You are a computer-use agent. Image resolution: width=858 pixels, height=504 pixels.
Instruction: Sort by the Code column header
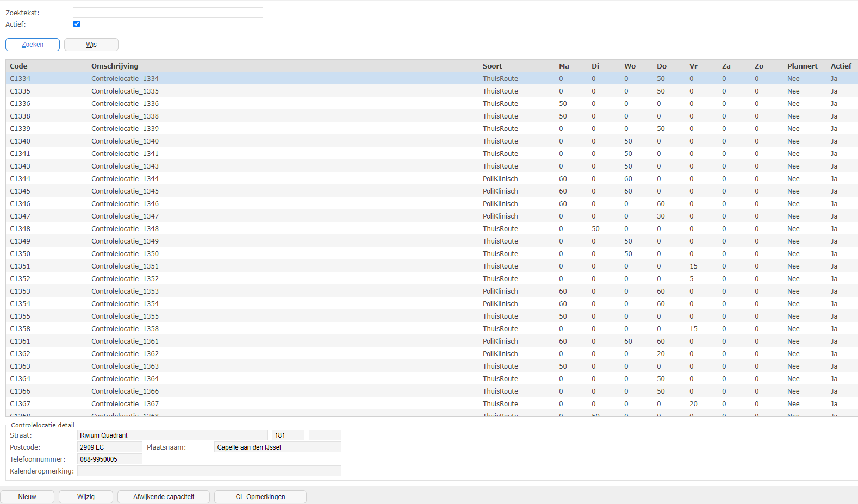click(x=18, y=66)
